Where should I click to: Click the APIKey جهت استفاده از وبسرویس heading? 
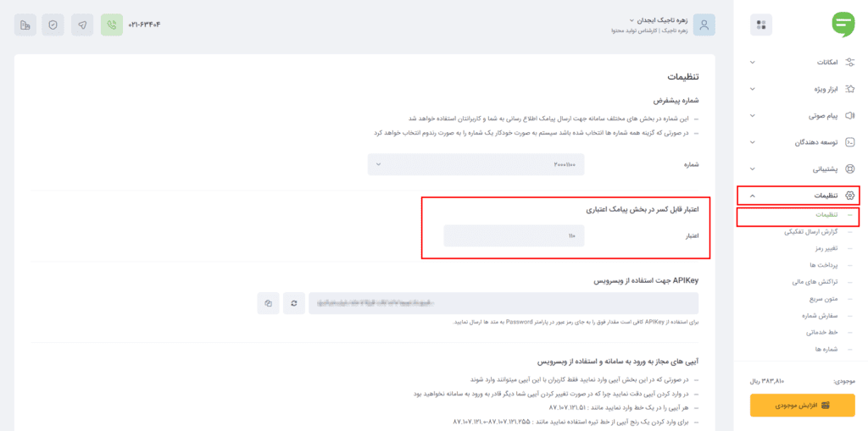pos(647,281)
